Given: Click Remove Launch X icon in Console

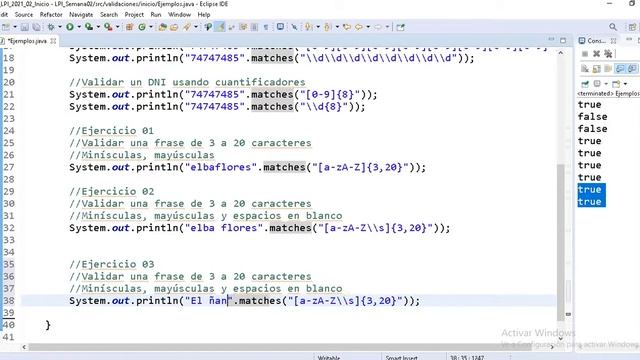Looking at the screenshot, I should tap(596, 54).
